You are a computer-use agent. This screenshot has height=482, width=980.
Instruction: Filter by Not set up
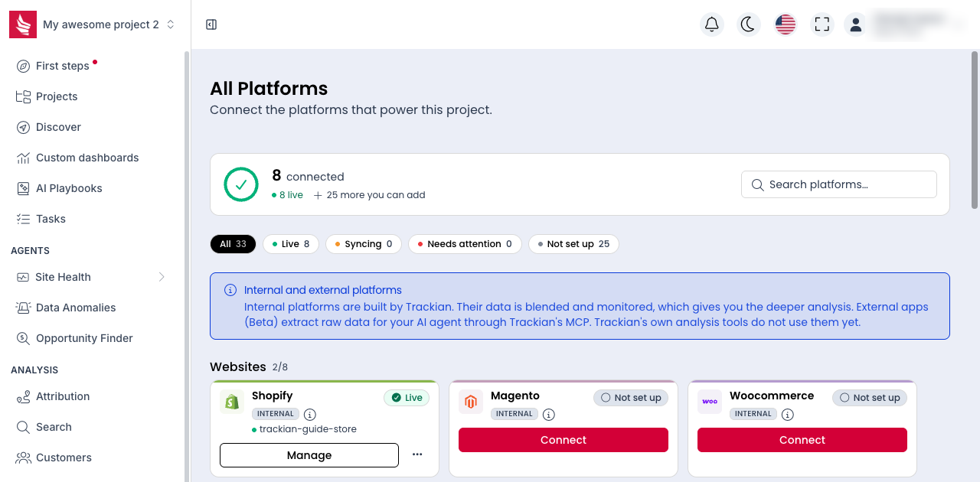pos(573,244)
